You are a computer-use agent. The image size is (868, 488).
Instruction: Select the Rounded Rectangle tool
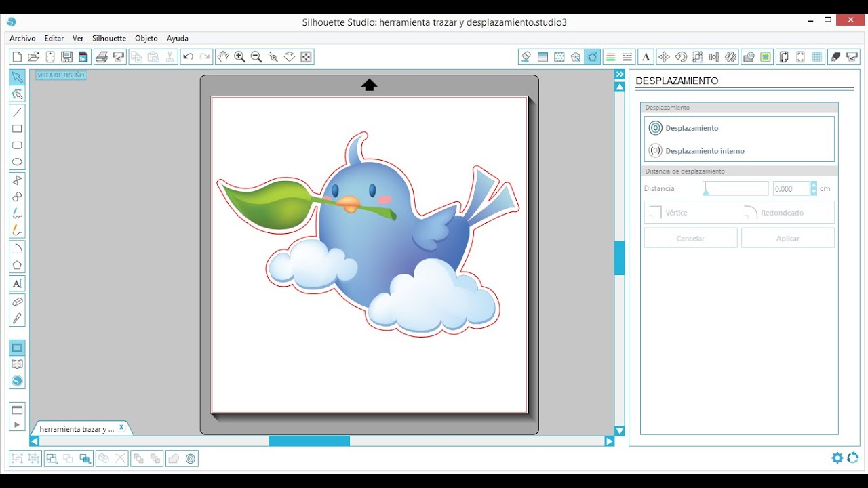(17, 145)
